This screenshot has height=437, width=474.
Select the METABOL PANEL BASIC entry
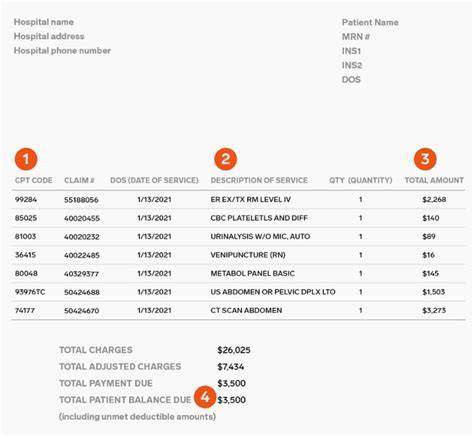tap(252, 274)
